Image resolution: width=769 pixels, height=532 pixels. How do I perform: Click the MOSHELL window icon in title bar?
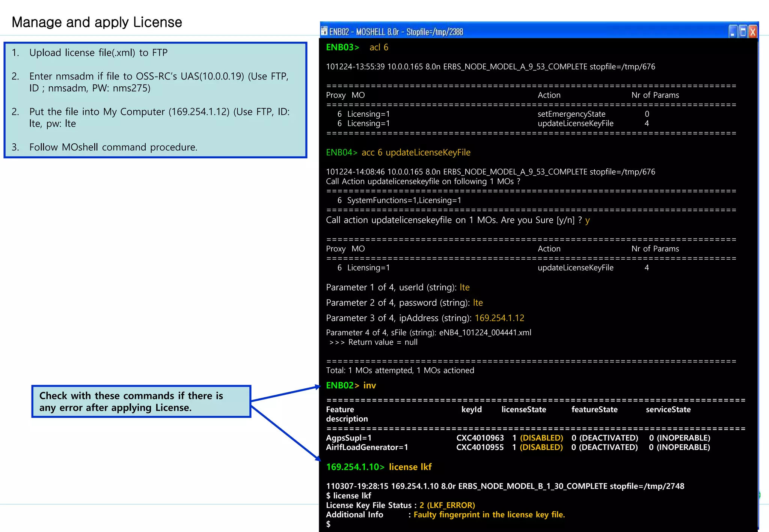[324, 32]
